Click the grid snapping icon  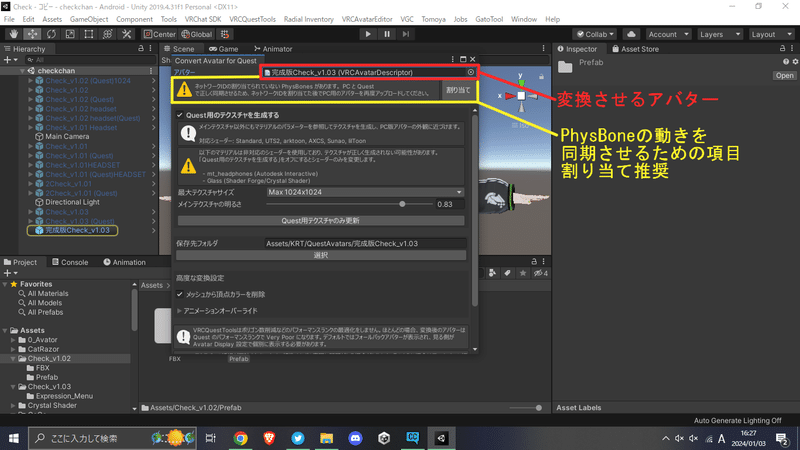tap(225, 34)
